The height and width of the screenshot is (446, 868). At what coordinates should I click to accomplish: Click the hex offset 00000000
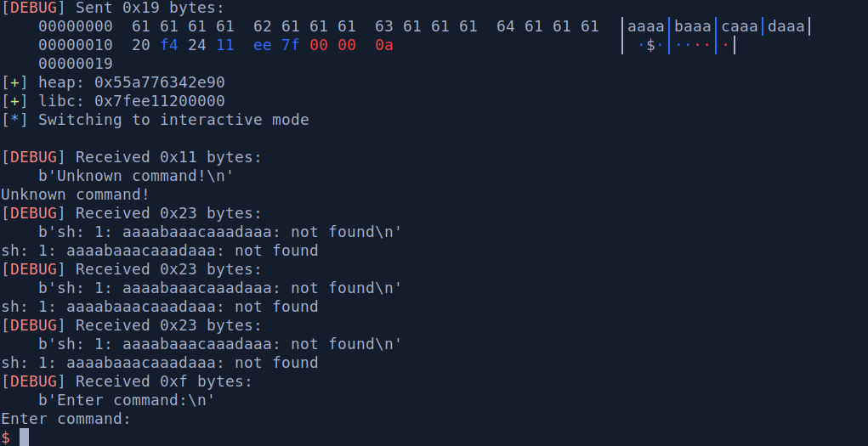pos(75,26)
